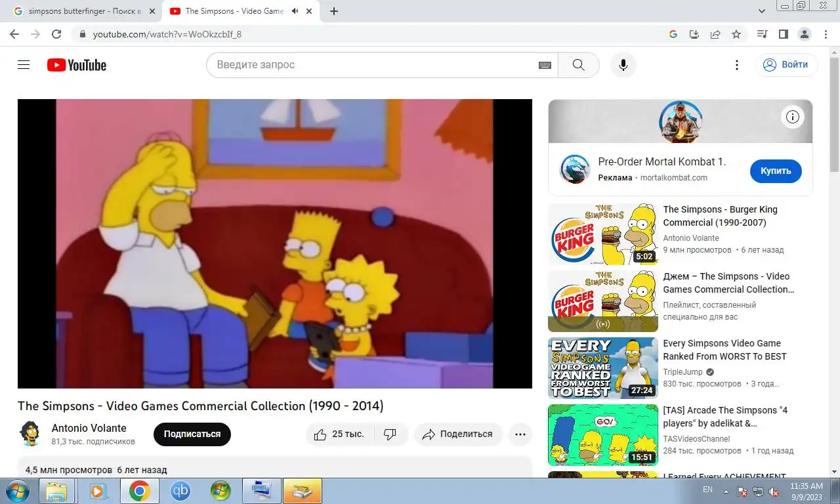Close The Simpsons YouTube tab
Viewport: 840px width, 504px height.
[310, 11]
